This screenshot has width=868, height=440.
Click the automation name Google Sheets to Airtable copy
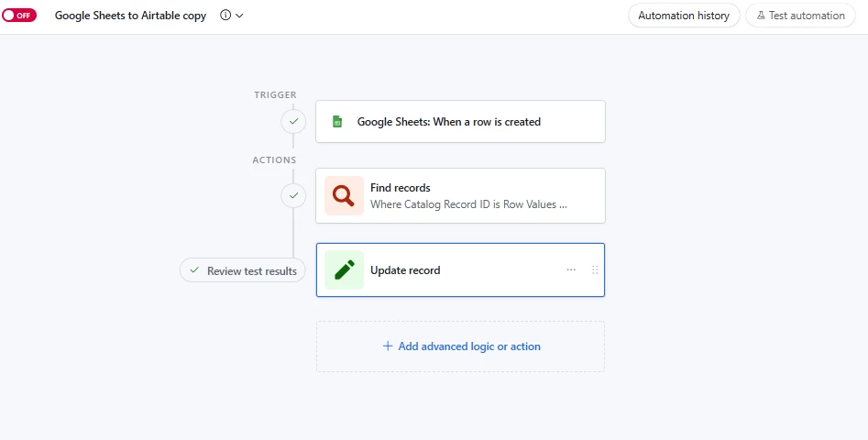pos(130,16)
